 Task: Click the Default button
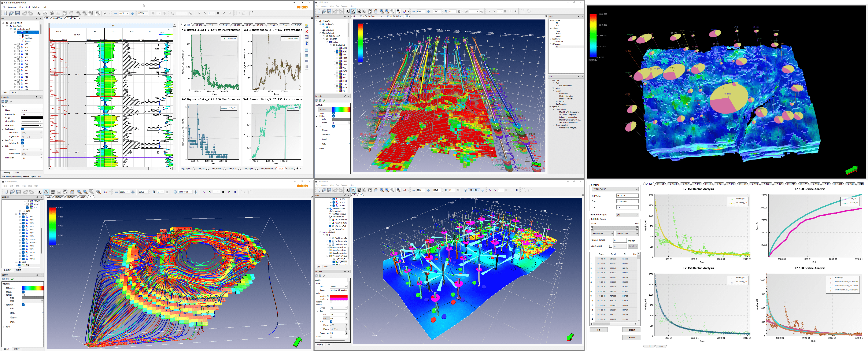pos(631,337)
